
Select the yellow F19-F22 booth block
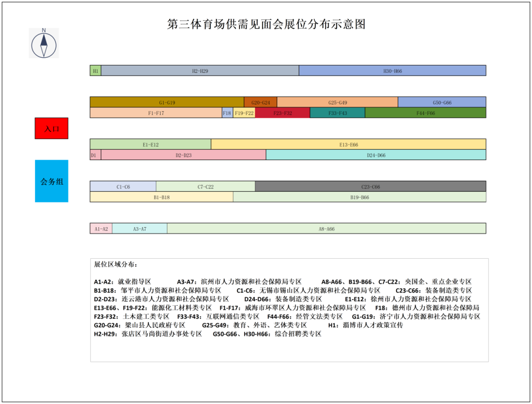244,113
